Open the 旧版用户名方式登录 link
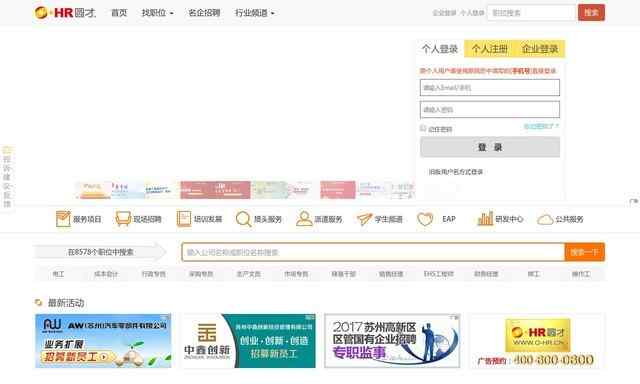640x384 pixels. tap(456, 172)
